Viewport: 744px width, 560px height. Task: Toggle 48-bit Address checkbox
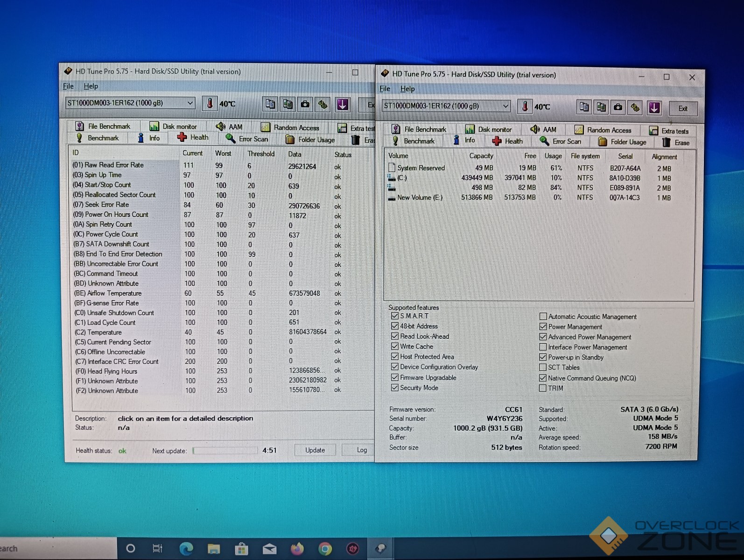(395, 326)
